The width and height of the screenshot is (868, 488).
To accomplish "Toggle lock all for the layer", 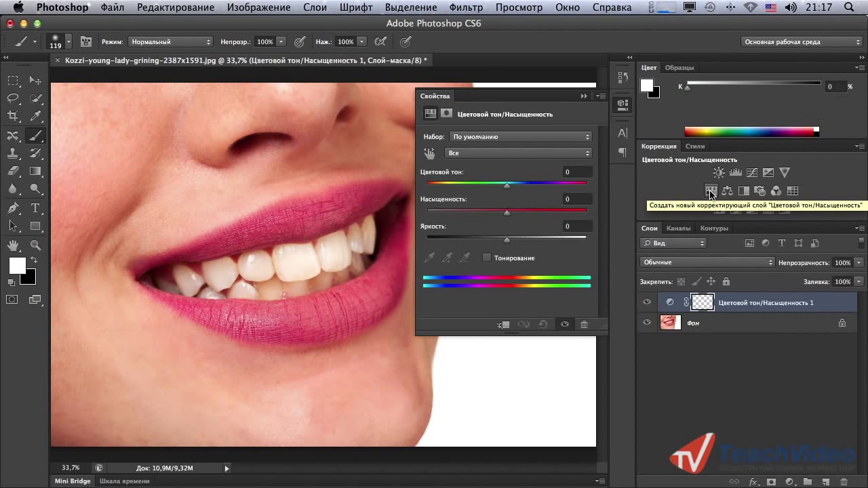I will (726, 281).
